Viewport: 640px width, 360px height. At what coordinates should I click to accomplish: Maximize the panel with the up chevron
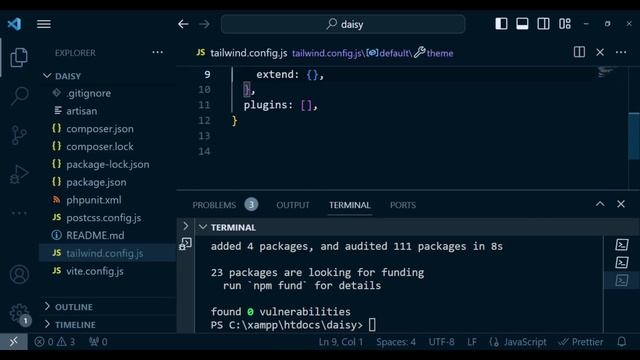600,204
